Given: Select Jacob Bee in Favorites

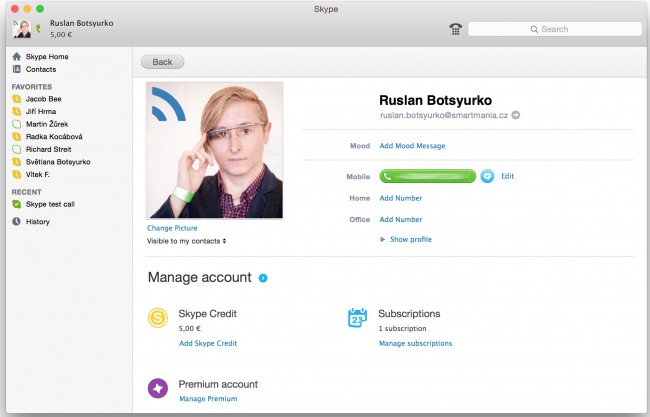Looking at the screenshot, I should pyautogui.click(x=44, y=100).
